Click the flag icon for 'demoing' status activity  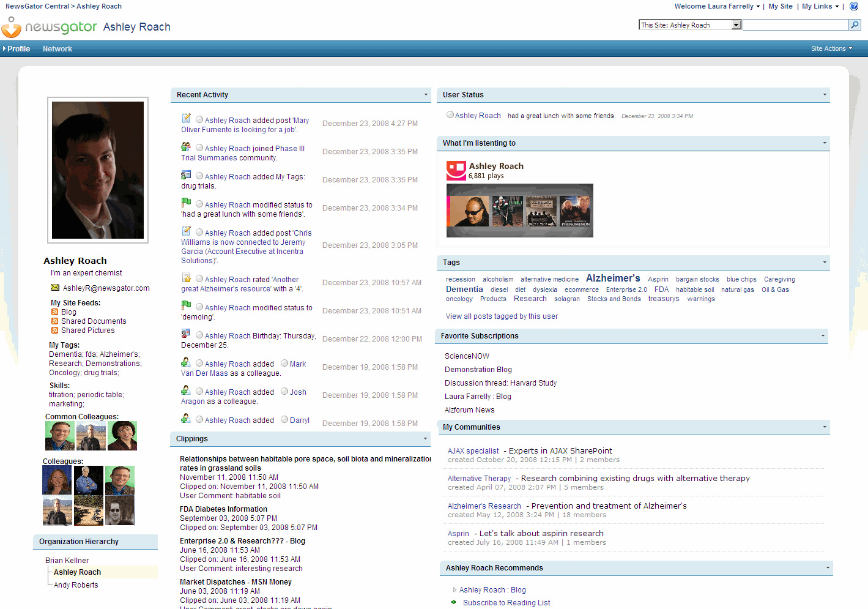[x=186, y=306]
